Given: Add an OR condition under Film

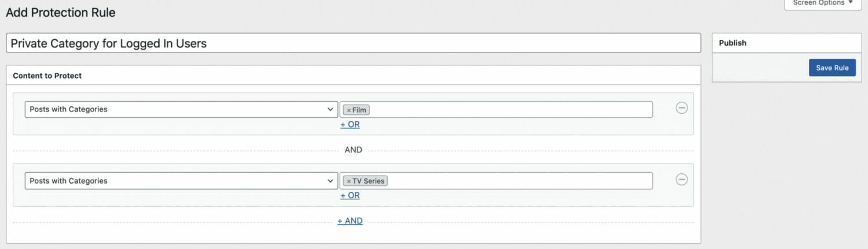Looking at the screenshot, I should coord(350,124).
